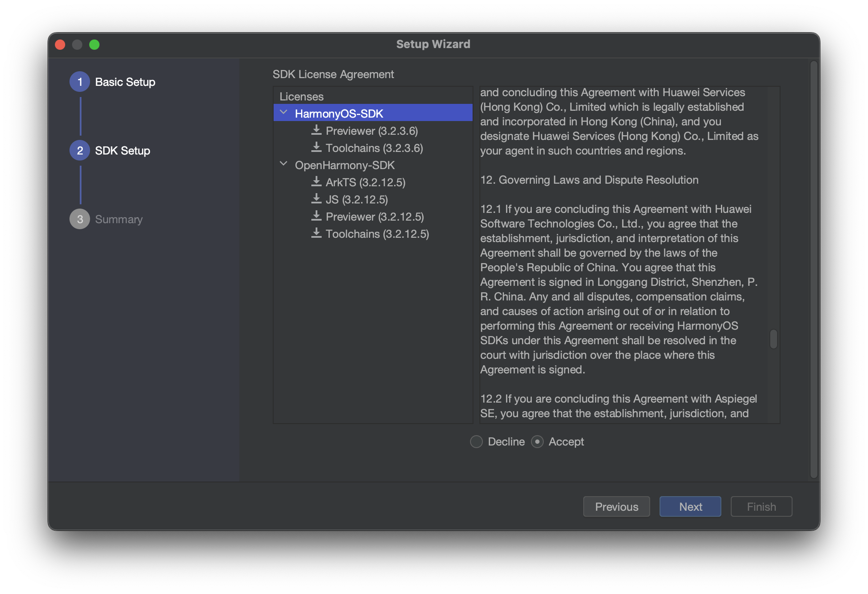Select the Accept radio button

pyautogui.click(x=539, y=442)
